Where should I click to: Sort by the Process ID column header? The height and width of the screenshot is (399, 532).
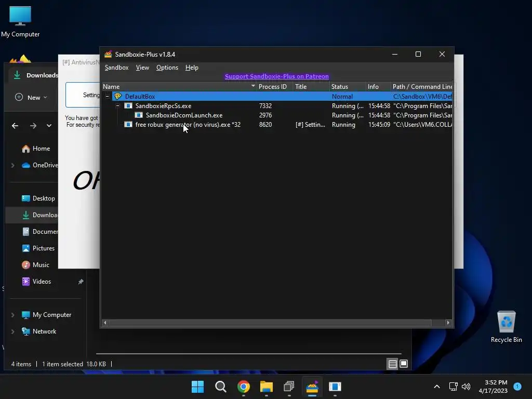coord(275,87)
